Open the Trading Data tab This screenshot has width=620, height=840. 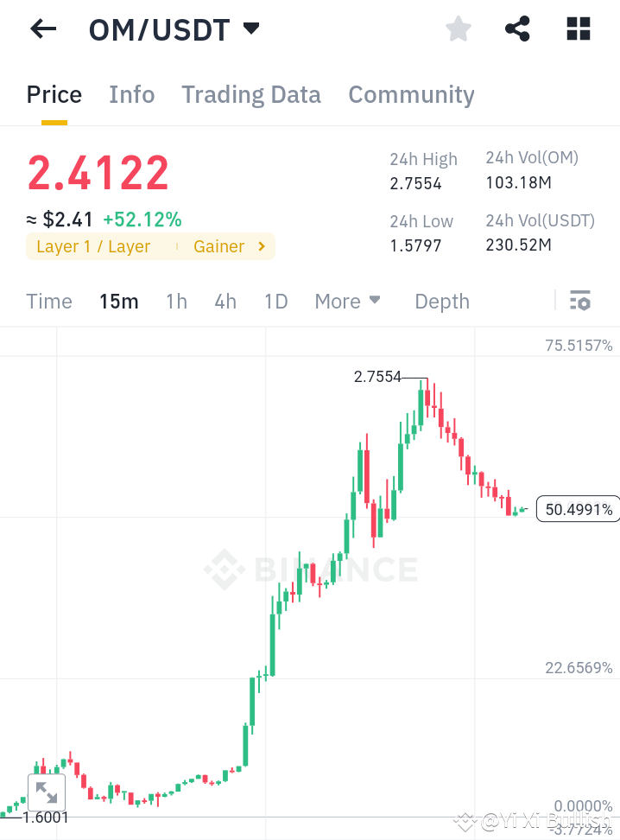[250, 95]
